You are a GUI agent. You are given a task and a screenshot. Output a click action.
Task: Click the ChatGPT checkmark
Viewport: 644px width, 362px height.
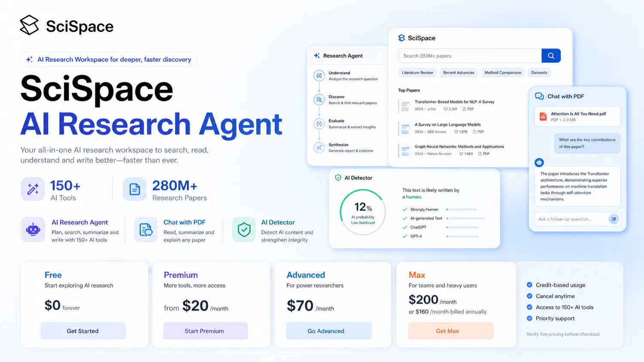click(404, 227)
